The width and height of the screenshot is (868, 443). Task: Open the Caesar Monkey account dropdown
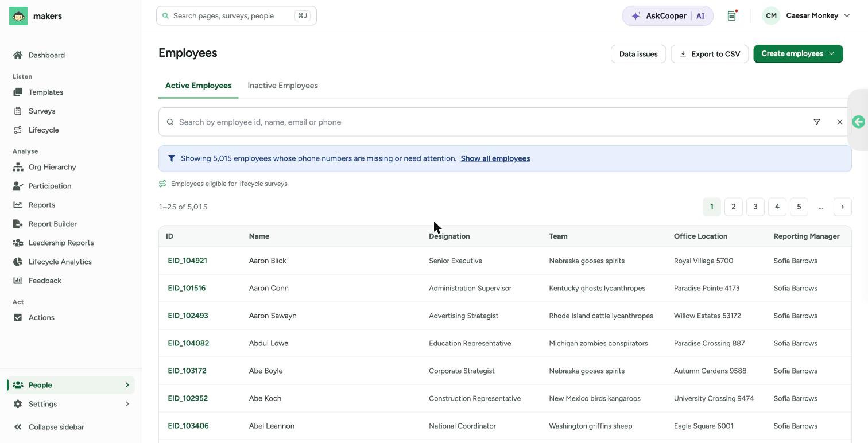coord(807,16)
